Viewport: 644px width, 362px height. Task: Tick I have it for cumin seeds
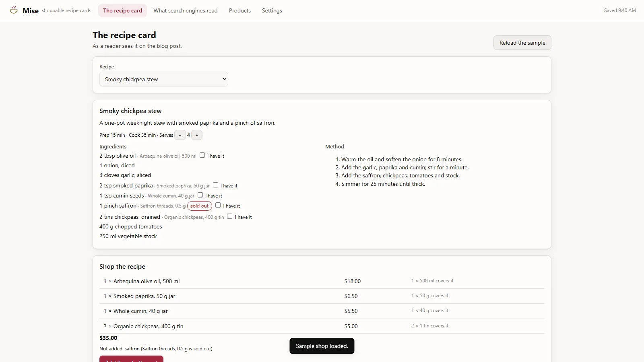pyautogui.click(x=200, y=195)
